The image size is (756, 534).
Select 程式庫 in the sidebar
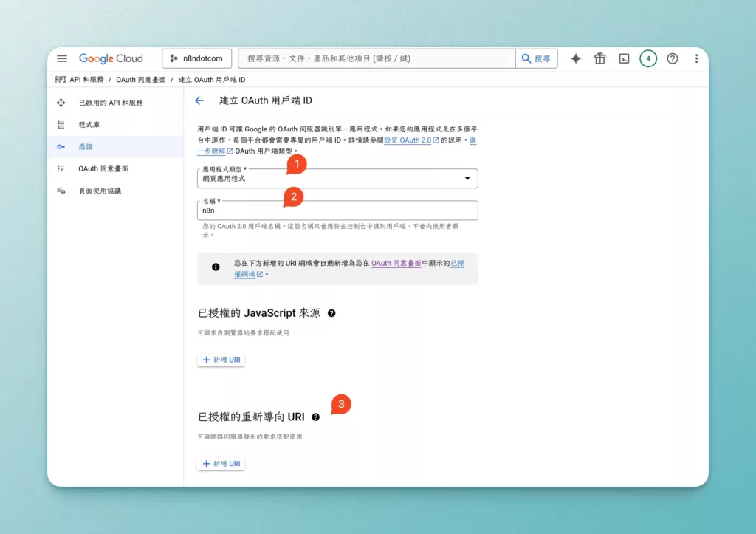[x=115, y=125]
